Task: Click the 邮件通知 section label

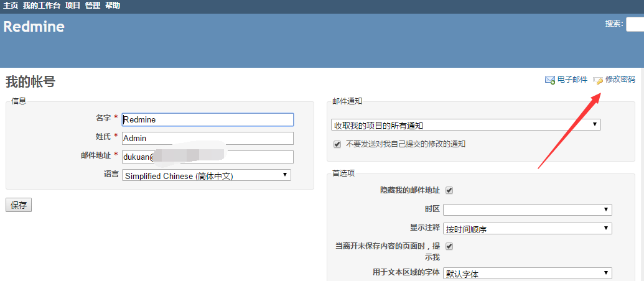Action: point(347,101)
